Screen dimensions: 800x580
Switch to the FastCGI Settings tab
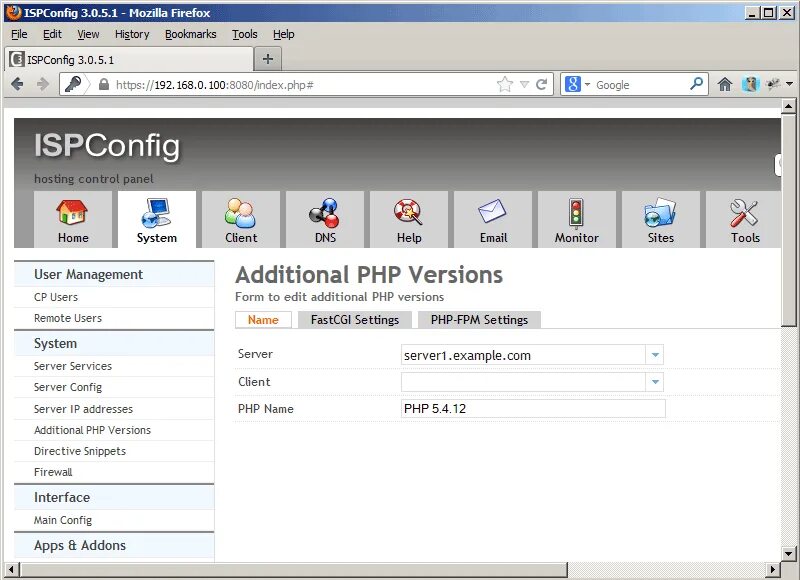pyautogui.click(x=355, y=320)
